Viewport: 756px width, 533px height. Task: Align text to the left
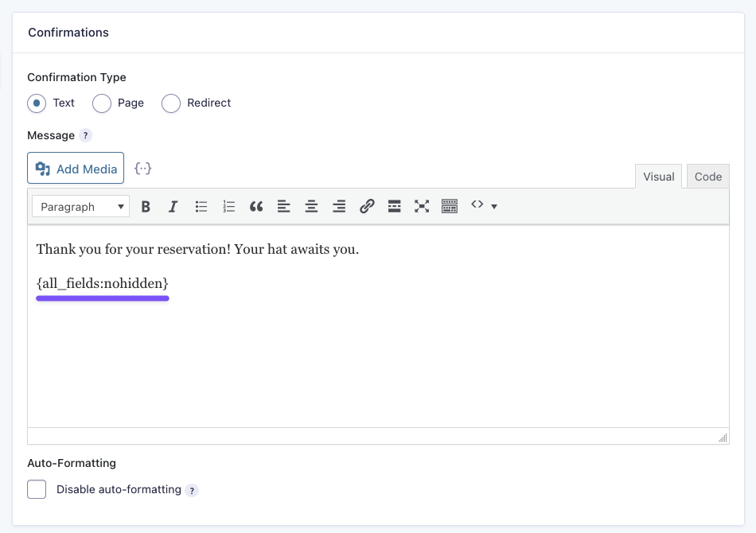(283, 207)
